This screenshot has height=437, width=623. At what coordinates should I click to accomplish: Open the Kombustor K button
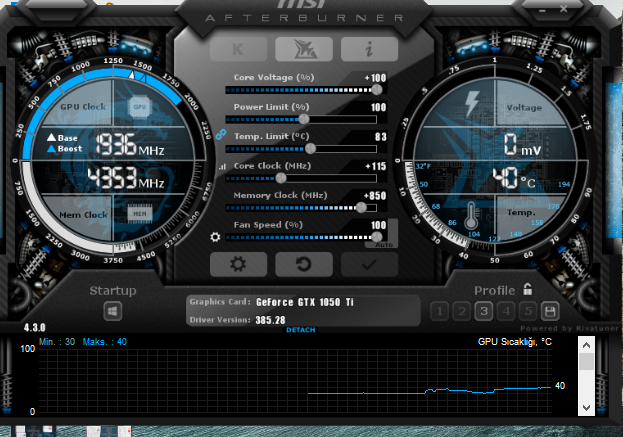(238, 49)
